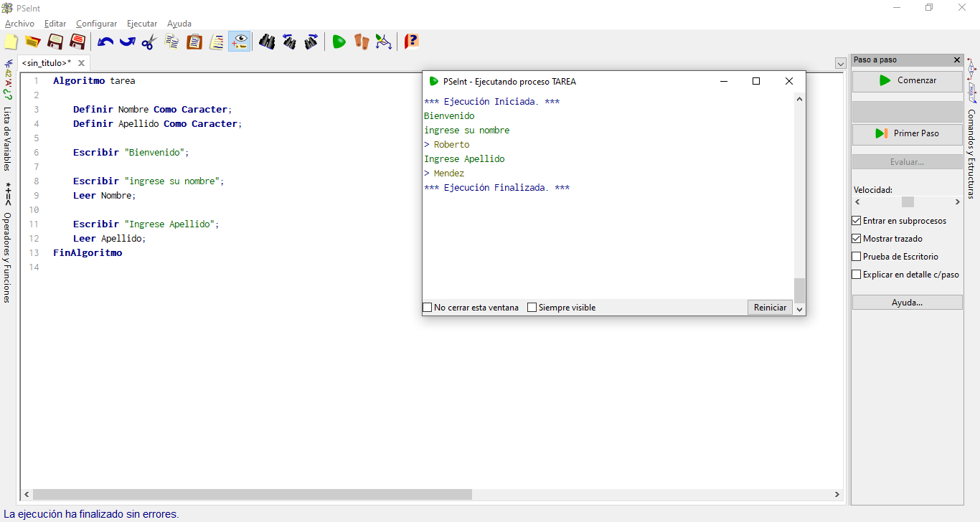
Task: Uncheck Entrar en subprocesos
Action: click(x=857, y=221)
